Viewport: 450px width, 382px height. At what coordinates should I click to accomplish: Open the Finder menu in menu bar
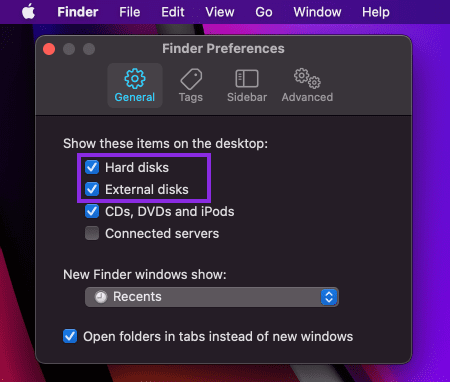coord(78,12)
